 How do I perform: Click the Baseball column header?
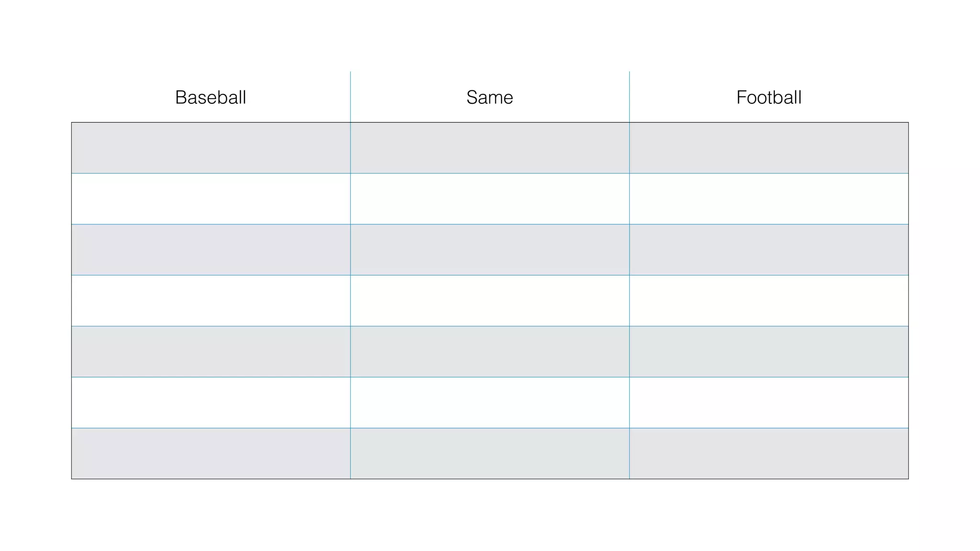pyautogui.click(x=211, y=98)
